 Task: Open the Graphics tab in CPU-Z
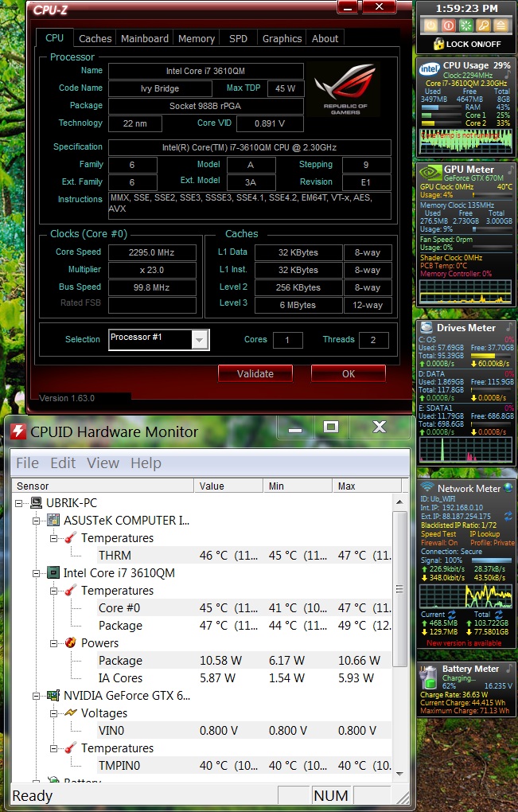282,39
